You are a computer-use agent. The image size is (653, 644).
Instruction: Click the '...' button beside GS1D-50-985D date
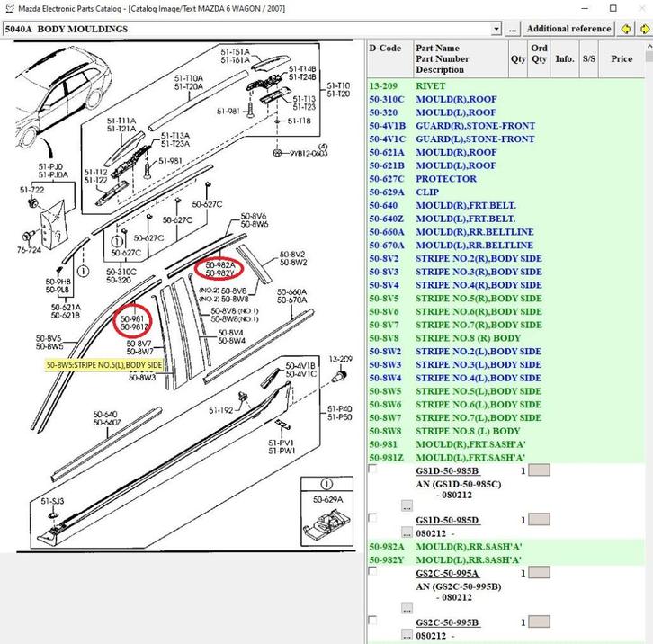pyautogui.click(x=407, y=532)
